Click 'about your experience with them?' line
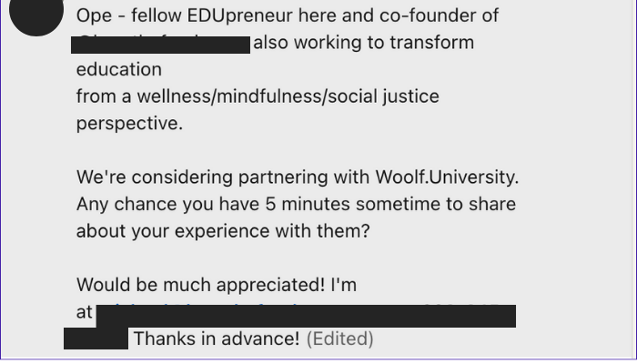The height and width of the screenshot is (364, 637). point(223,230)
